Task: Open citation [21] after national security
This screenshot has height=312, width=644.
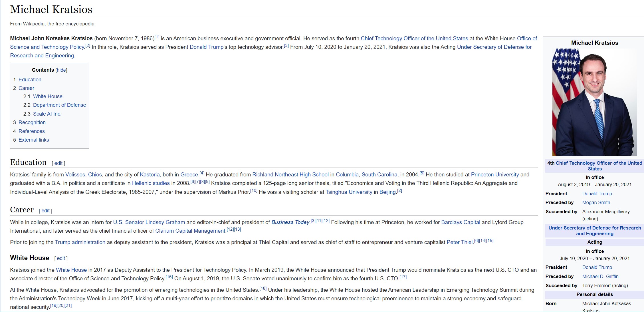Action: click(x=68, y=306)
